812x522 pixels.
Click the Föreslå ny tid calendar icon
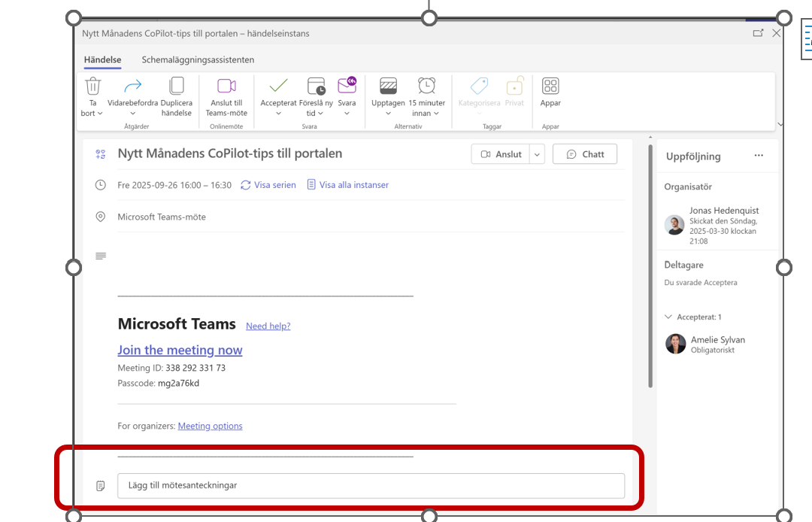(x=316, y=86)
